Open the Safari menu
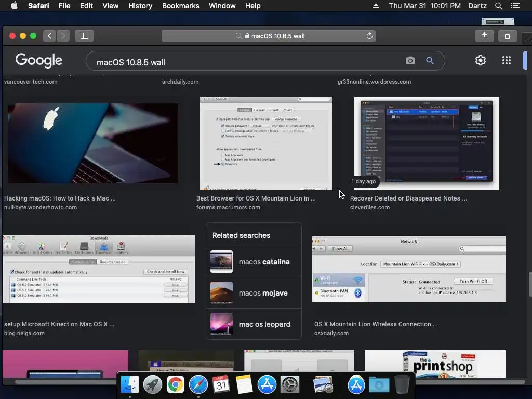Image resolution: width=532 pixels, height=399 pixels. pos(38,6)
